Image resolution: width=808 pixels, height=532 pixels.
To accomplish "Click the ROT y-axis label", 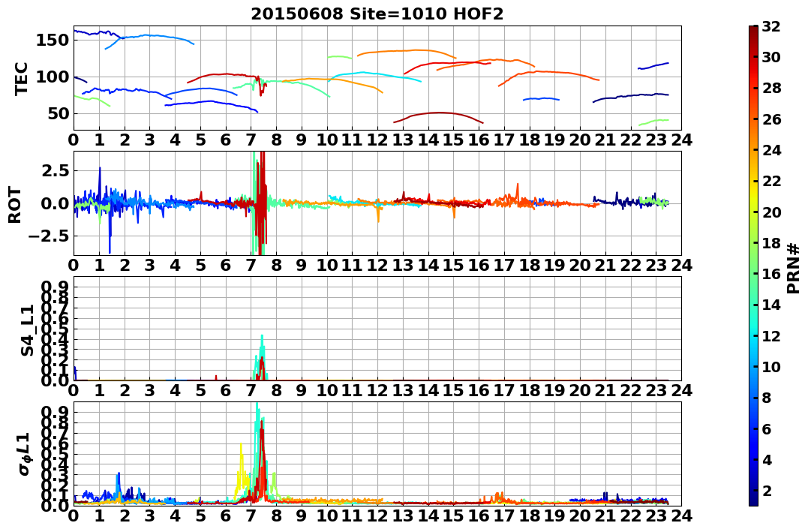I will [x=15, y=205].
